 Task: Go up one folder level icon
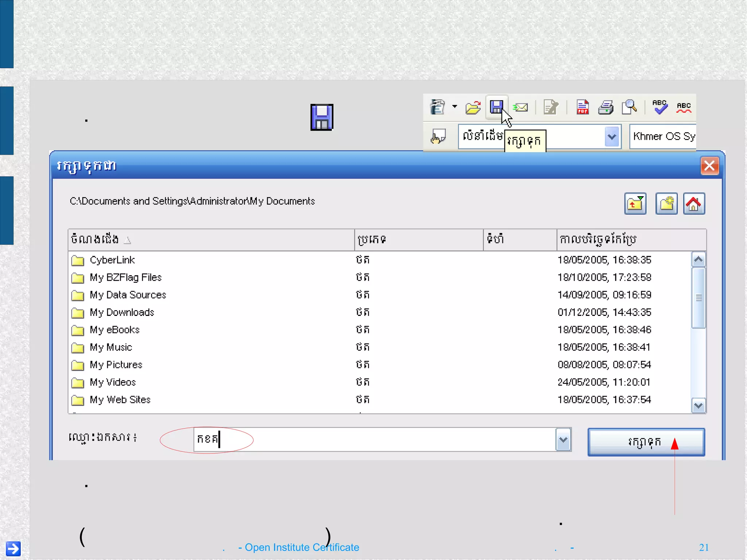click(635, 204)
